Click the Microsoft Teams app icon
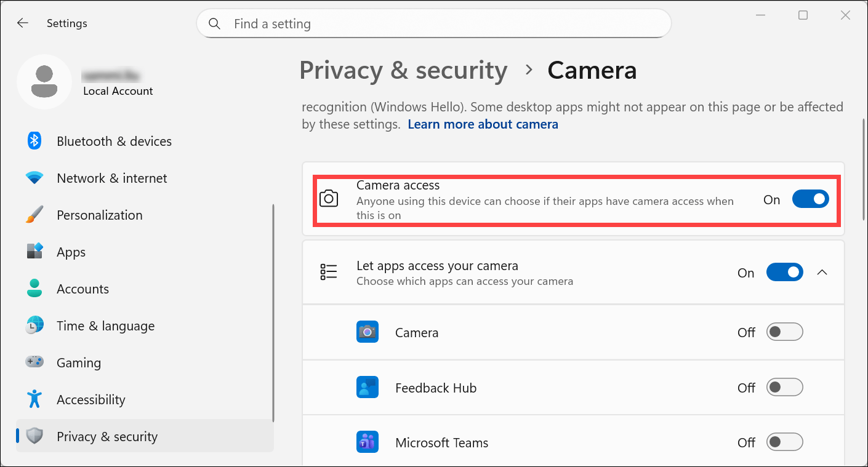This screenshot has height=467, width=868. (x=368, y=442)
